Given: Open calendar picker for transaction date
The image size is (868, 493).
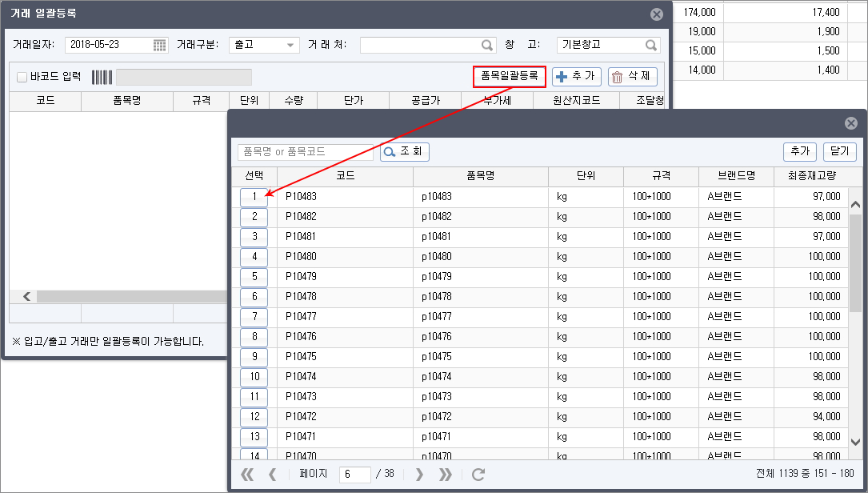Looking at the screenshot, I should (159, 46).
